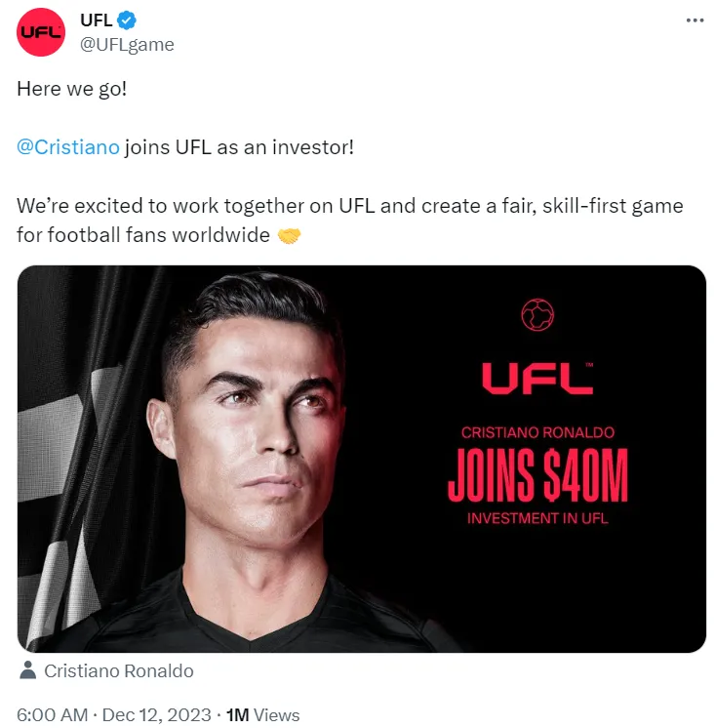Click the UFL profile avatar

point(40,32)
